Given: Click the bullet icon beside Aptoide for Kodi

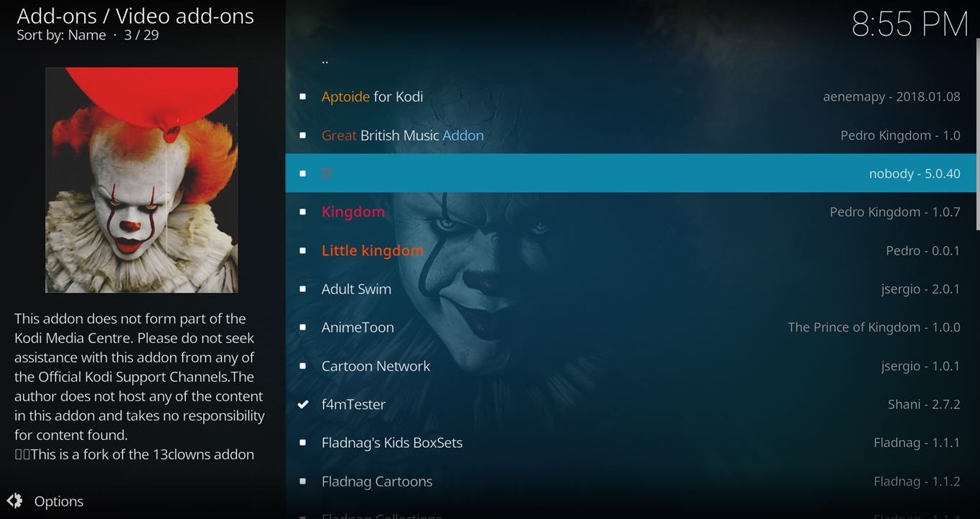Looking at the screenshot, I should coord(303,96).
